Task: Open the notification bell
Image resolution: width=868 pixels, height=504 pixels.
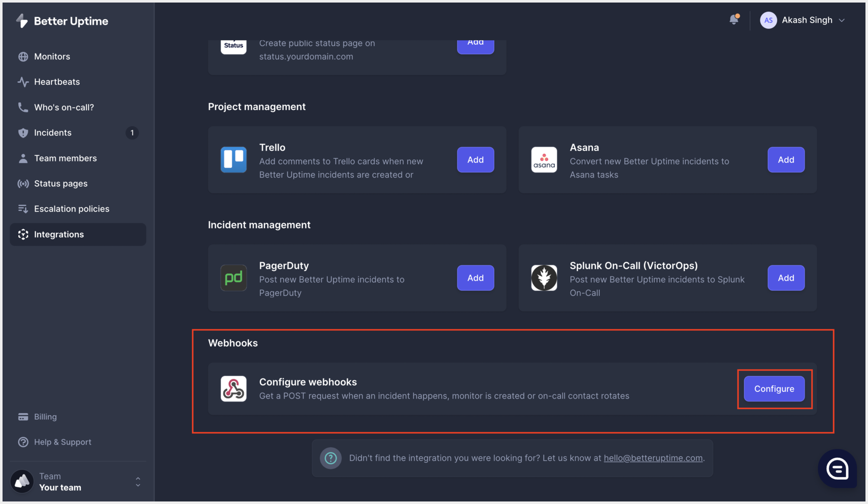Action: click(x=735, y=19)
